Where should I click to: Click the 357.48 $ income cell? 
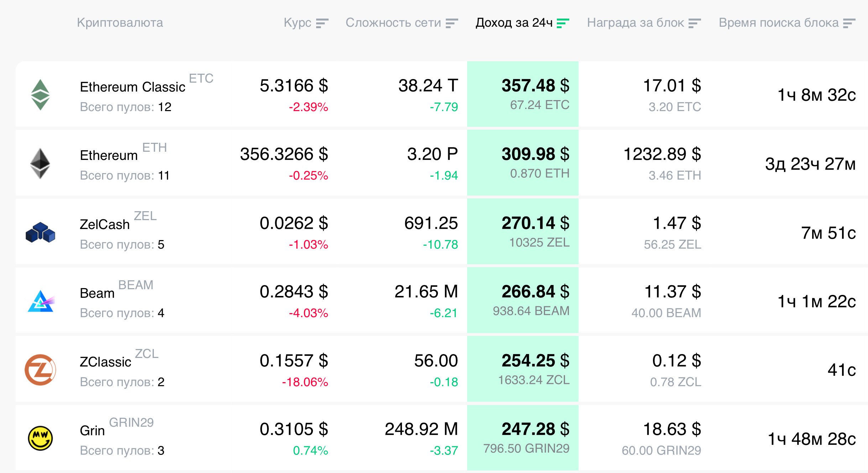coord(523,94)
